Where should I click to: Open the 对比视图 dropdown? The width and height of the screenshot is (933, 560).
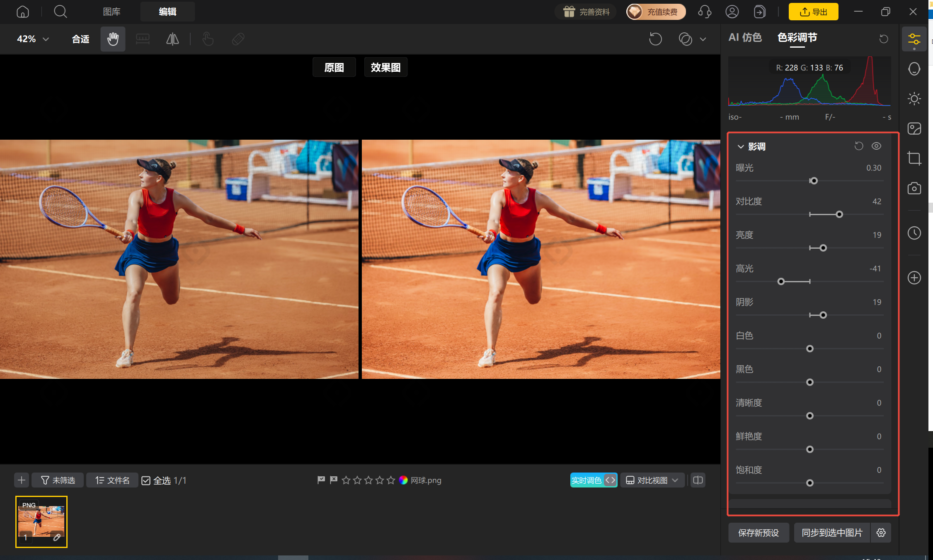point(652,480)
